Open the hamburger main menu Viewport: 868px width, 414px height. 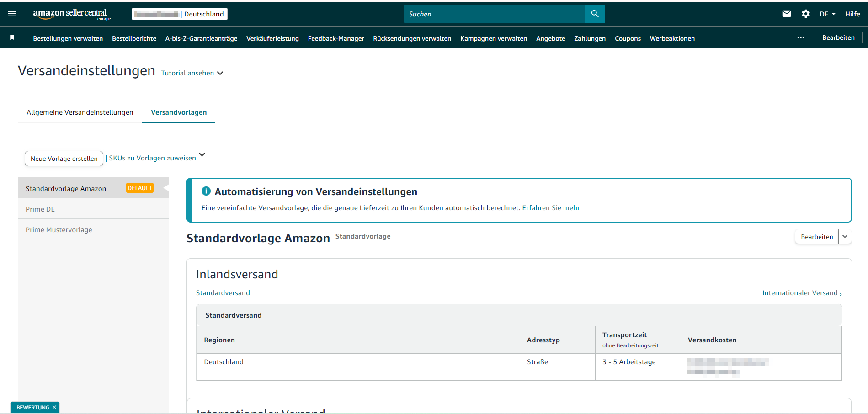(12, 14)
